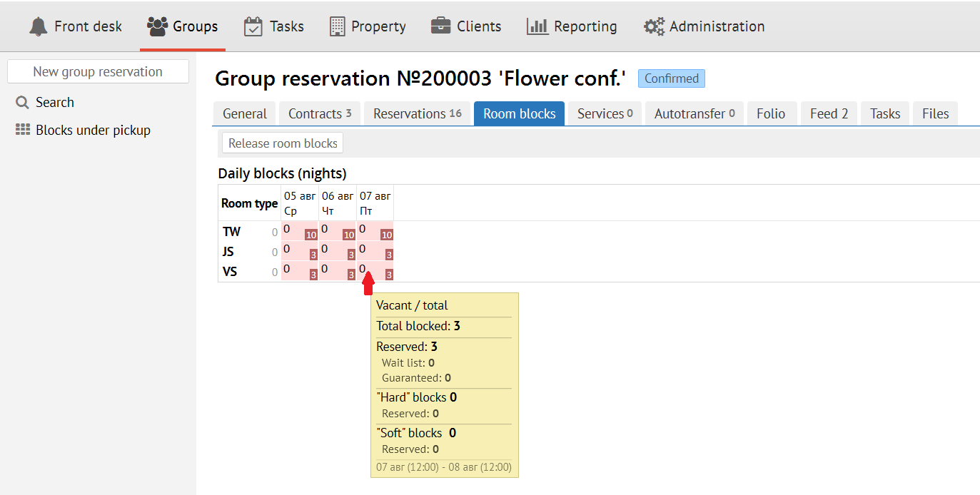Screen dimensions: 980x495
Task: Click the Confirmed status badge
Action: [x=671, y=78]
